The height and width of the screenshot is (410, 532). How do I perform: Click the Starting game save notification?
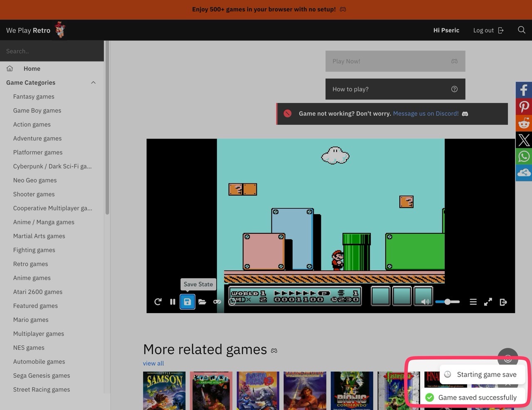(x=482, y=375)
